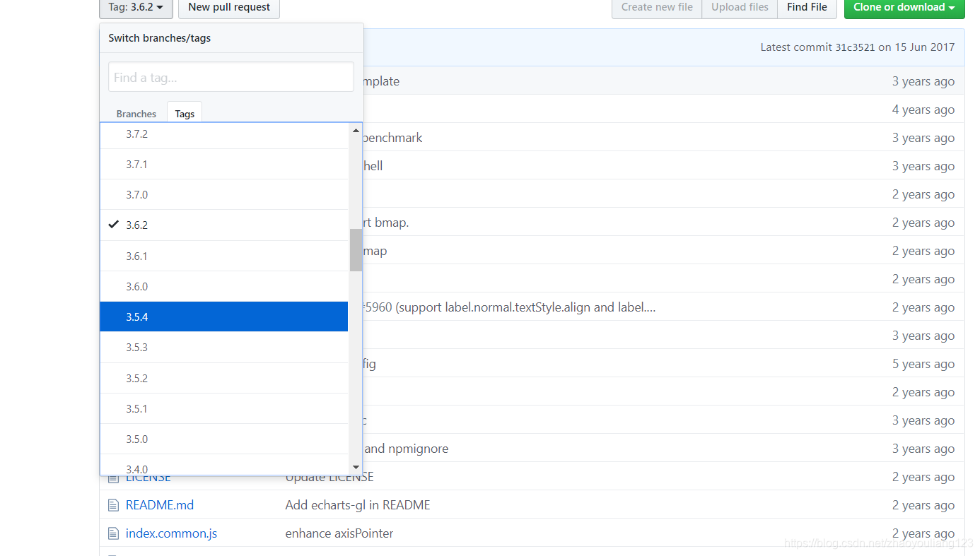Select tag 3.7.0 from the list
The height and width of the screenshot is (556, 980).
tap(224, 194)
